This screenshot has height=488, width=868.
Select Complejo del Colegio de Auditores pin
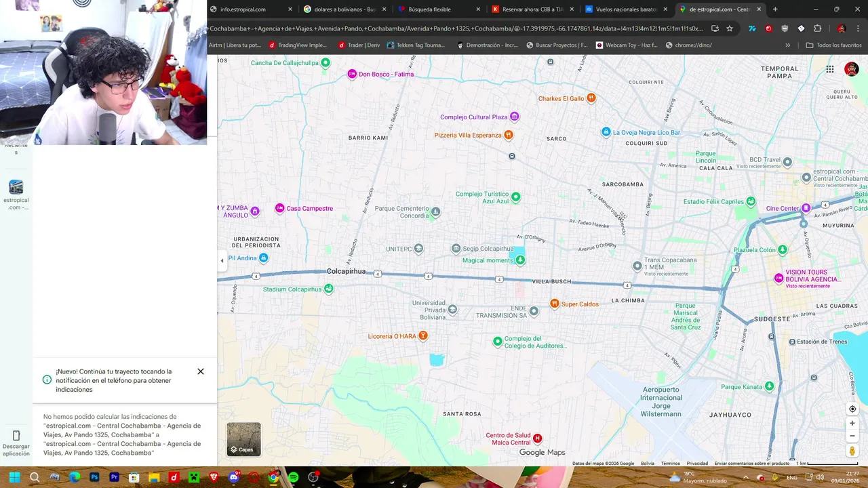(x=497, y=342)
